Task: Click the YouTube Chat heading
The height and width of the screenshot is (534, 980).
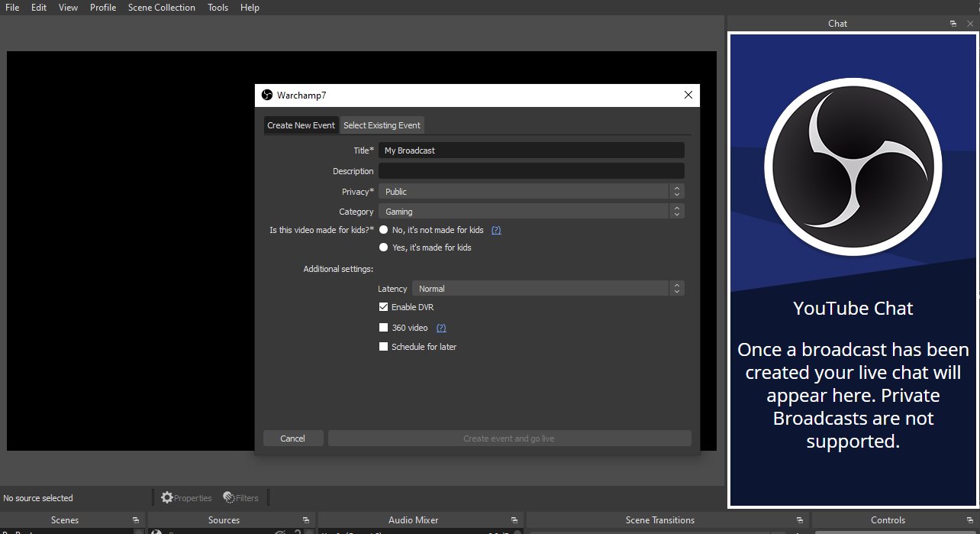Action: pyautogui.click(x=853, y=309)
